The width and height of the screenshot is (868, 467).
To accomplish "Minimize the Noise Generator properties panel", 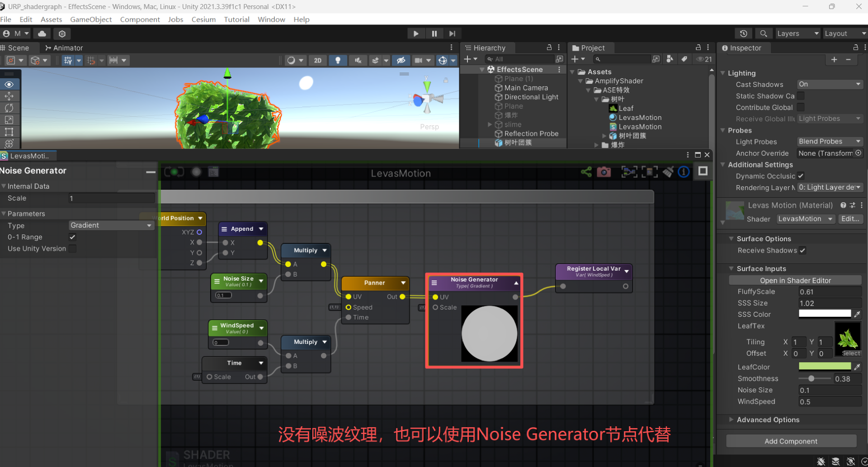I will pos(151,172).
